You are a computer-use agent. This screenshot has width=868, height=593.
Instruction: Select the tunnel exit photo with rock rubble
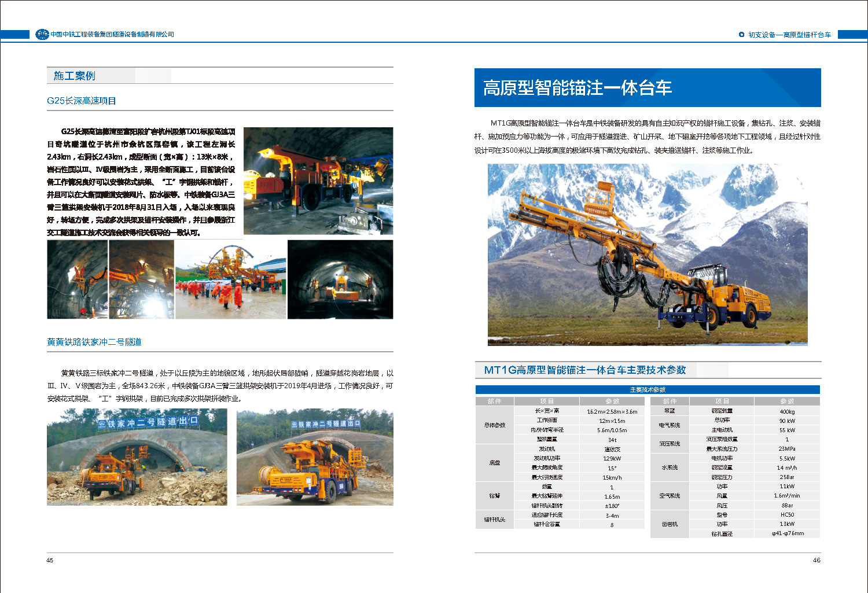[137, 457]
